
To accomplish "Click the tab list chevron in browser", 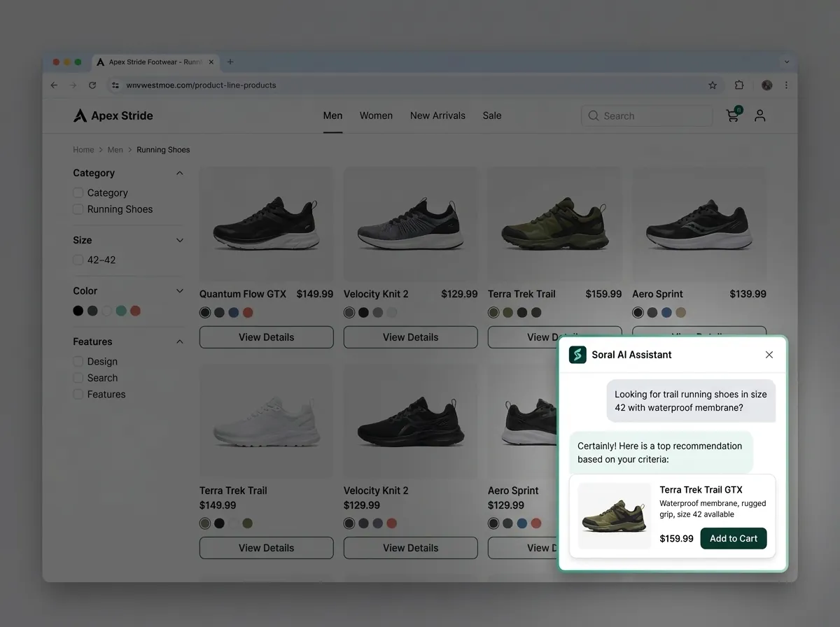I will 787,62.
